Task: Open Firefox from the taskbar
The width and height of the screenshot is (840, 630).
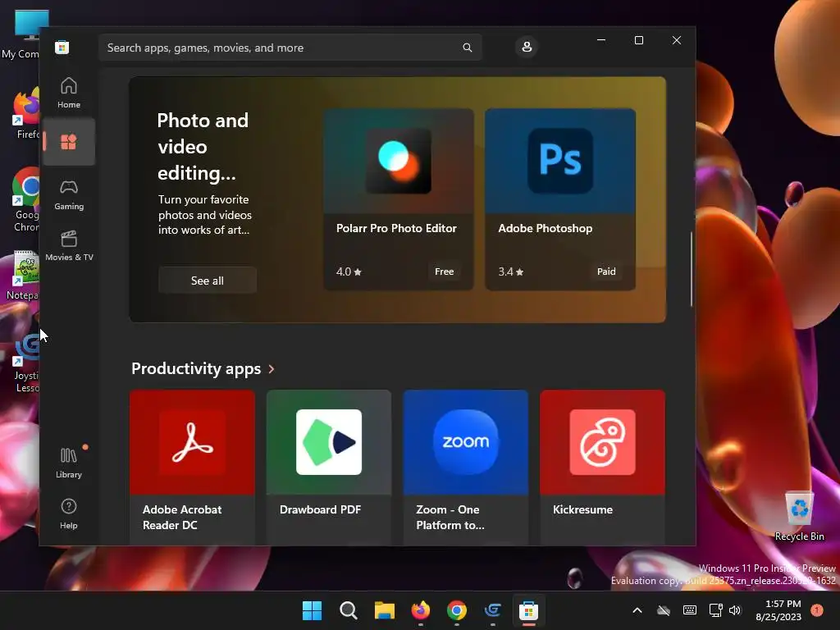Action: click(421, 610)
